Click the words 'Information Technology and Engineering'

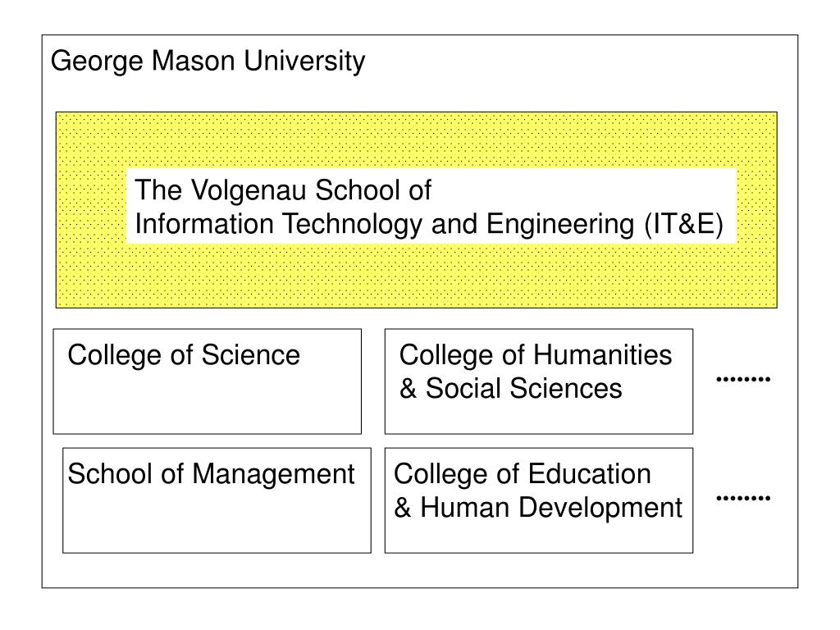[x=385, y=224]
